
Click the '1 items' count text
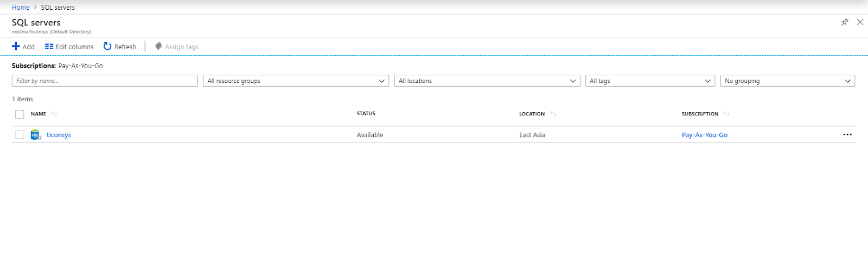point(23,99)
